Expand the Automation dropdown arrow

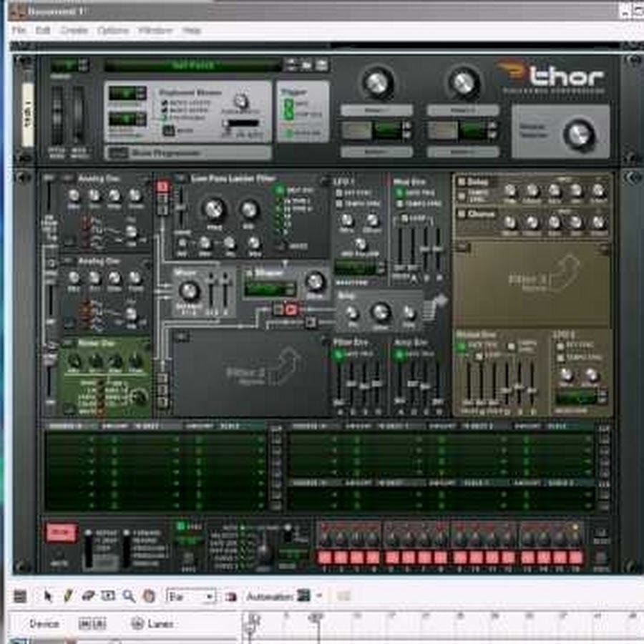pos(318,596)
